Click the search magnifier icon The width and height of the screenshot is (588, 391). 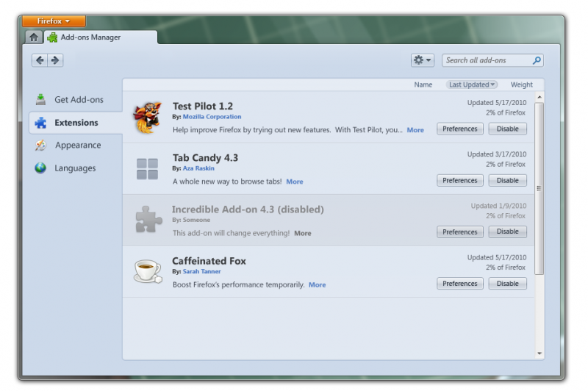pos(537,60)
